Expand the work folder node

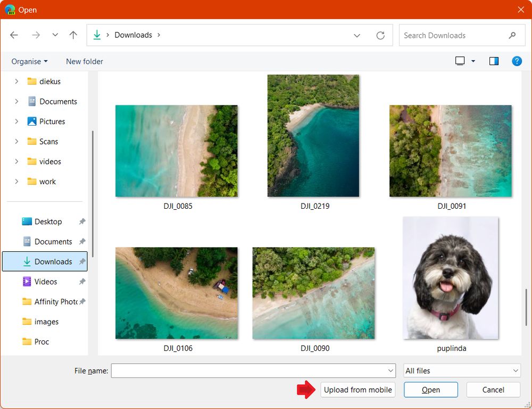(x=16, y=182)
